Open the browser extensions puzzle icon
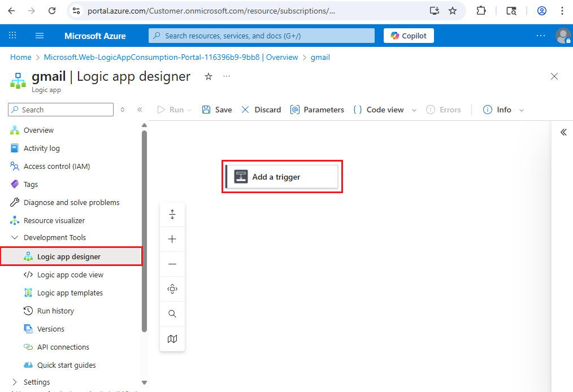Image resolution: width=573 pixels, height=392 pixels. [481, 11]
